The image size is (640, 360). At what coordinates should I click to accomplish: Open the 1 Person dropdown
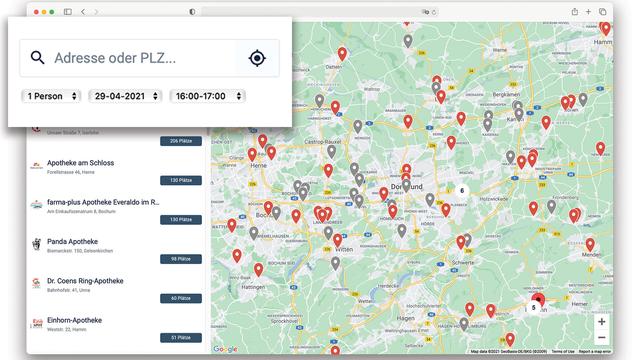(x=51, y=96)
